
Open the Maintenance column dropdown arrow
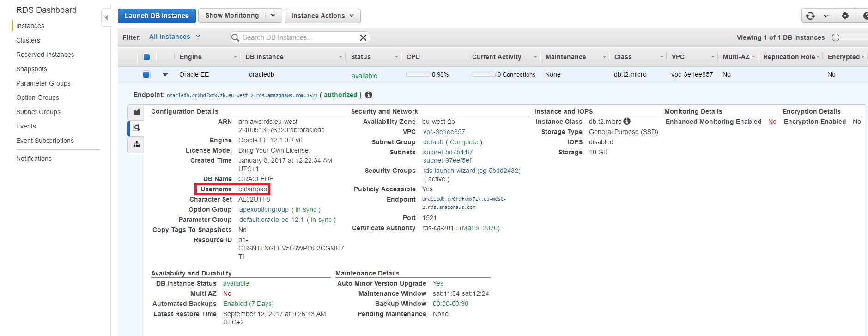click(604, 57)
